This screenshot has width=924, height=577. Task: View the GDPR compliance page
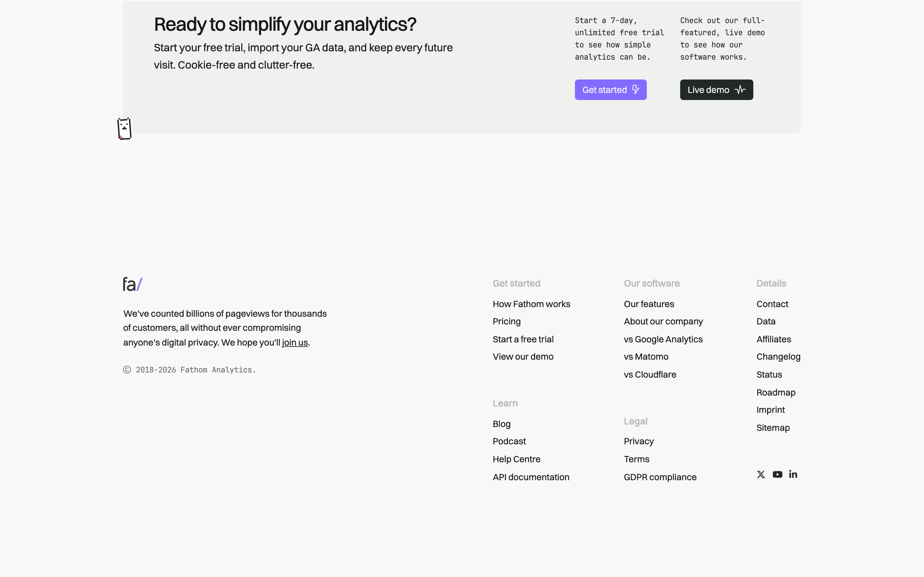click(660, 477)
